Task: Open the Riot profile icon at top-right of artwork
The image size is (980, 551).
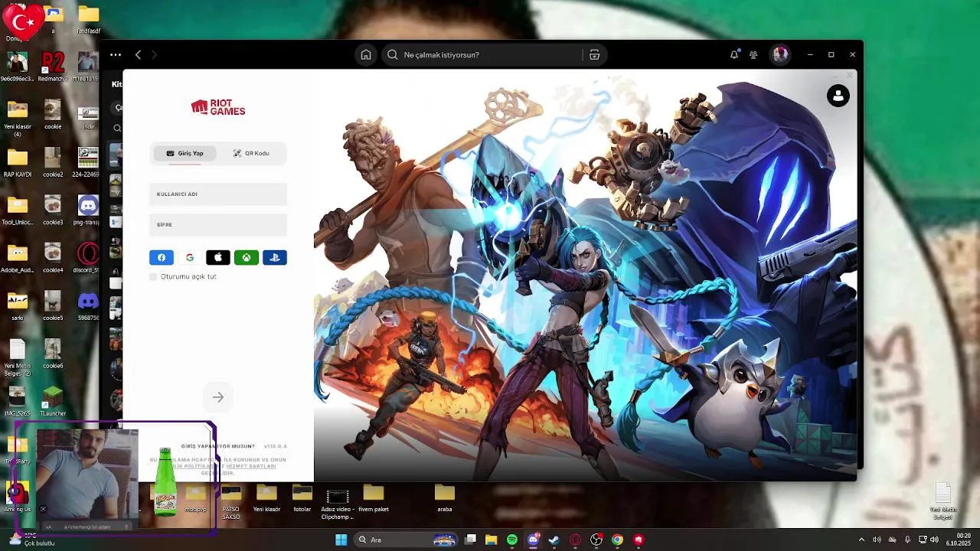Action: (x=838, y=96)
